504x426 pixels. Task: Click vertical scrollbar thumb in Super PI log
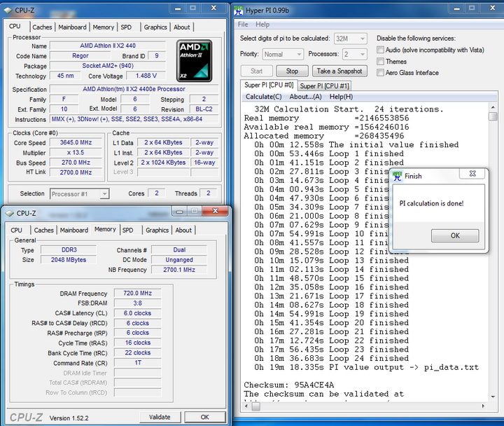click(x=493, y=116)
